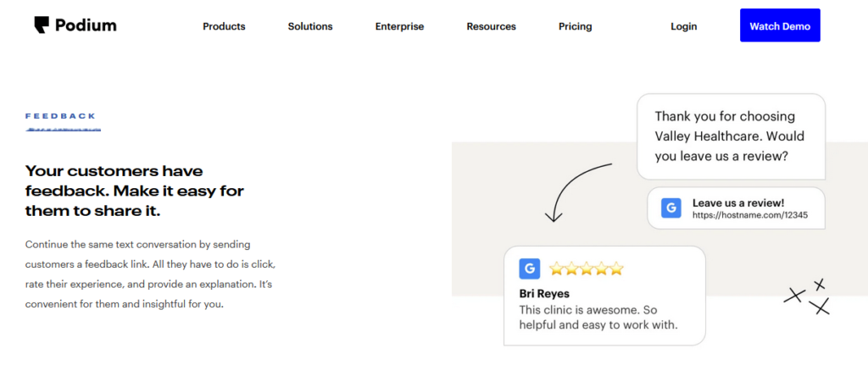This screenshot has width=868, height=382.
Task: Click the curved arrow graphic
Action: click(x=577, y=191)
